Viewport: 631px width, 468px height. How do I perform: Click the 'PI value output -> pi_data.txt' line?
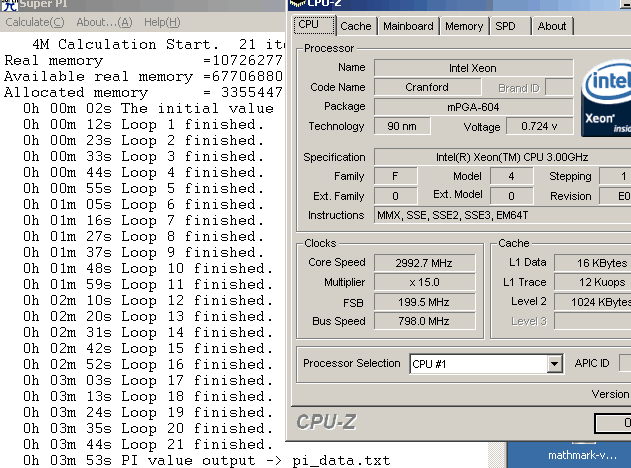pos(206,461)
